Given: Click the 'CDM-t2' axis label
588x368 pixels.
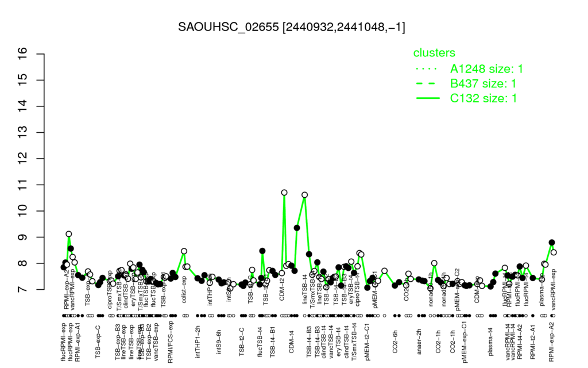Looking at the screenshot, I should [282, 290].
